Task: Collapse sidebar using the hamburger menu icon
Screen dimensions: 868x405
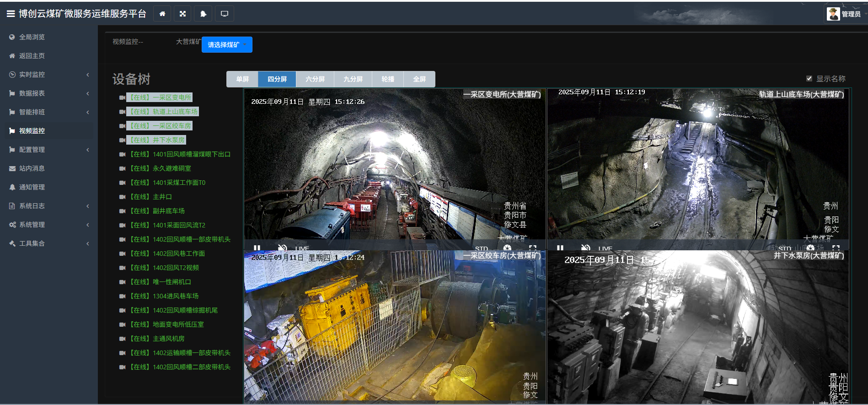Action: 11,14
